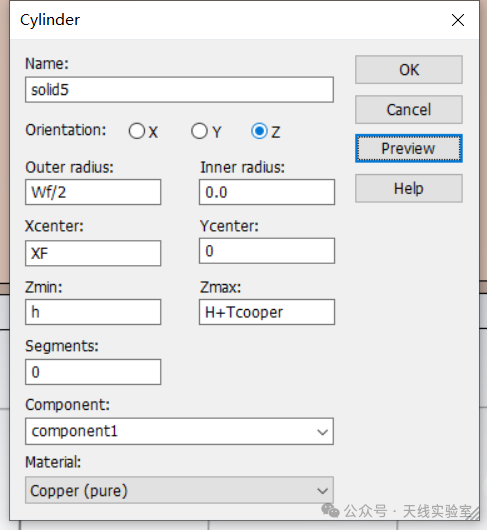The height and width of the screenshot is (530, 487).
Task: Click the Cancel button
Action: [409, 110]
